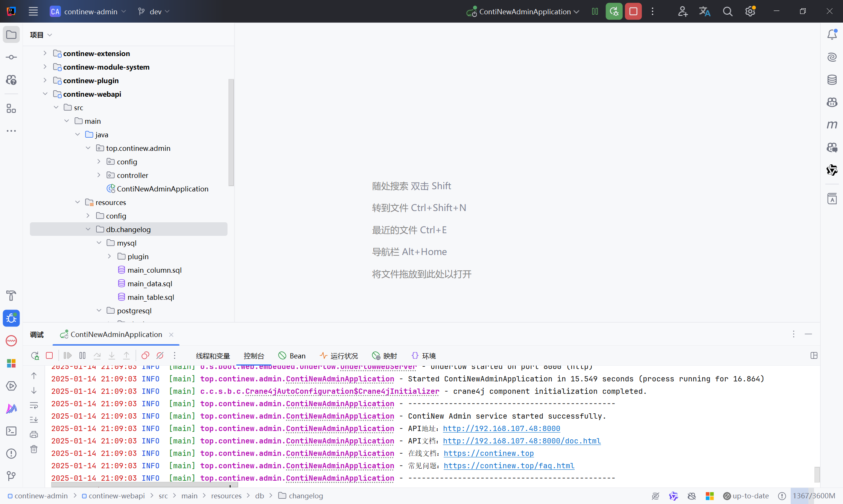The height and width of the screenshot is (504, 843).
Task: Open the translation plugin icon
Action: point(705,11)
